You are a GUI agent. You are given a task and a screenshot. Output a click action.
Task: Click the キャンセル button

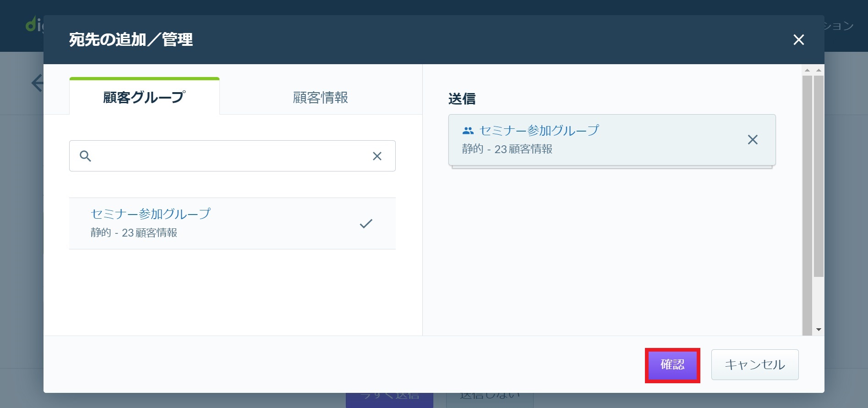tap(755, 365)
